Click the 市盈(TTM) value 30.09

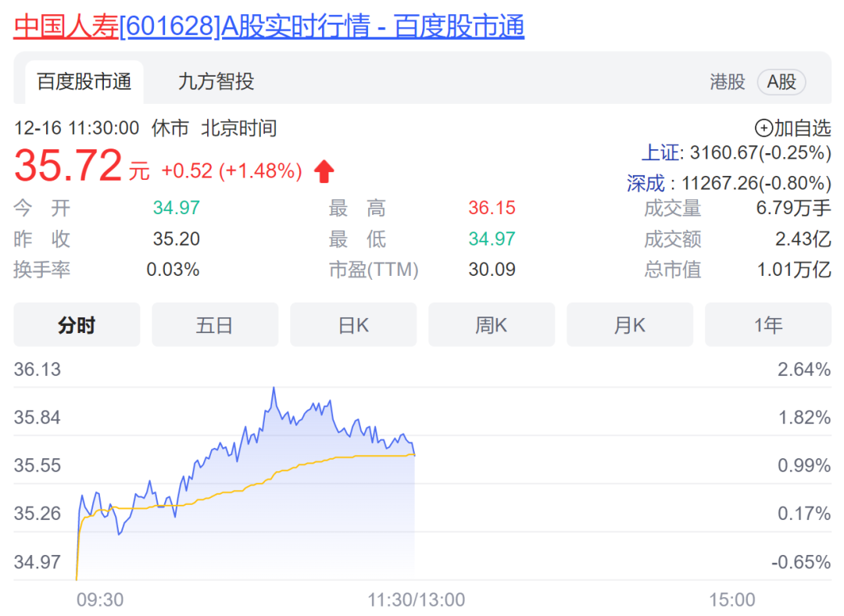[492, 269]
